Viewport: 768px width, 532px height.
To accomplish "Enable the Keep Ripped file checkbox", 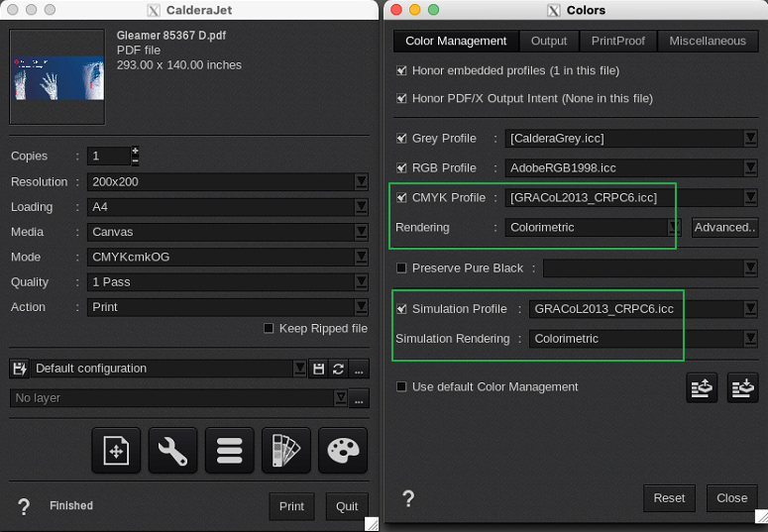I will click(x=269, y=329).
